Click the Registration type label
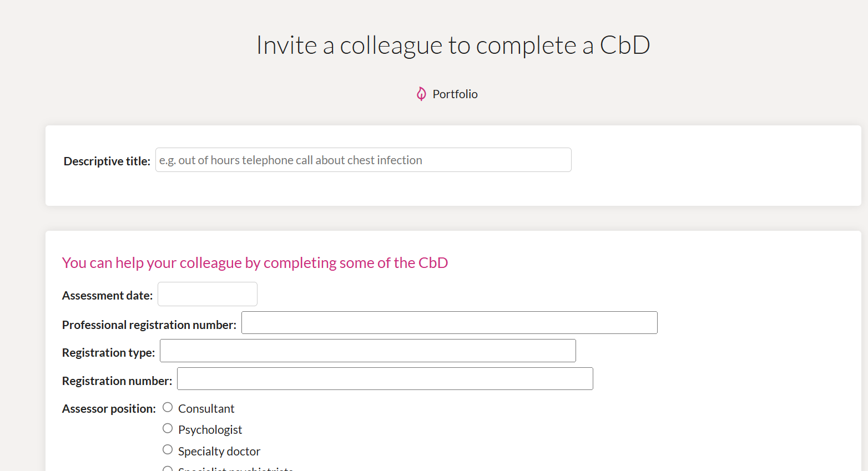Viewport: 868px width, 471px height. tap(108, 353)
